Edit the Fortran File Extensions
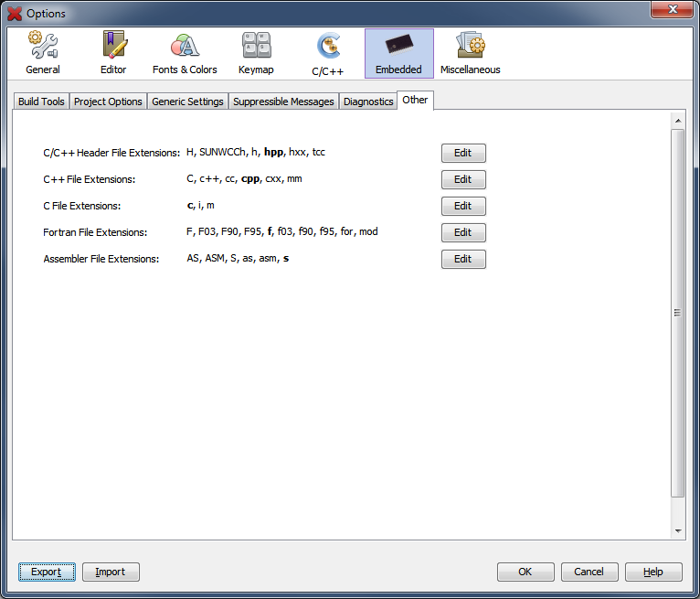This screenshot has width=700, height=599. point(463,232)
